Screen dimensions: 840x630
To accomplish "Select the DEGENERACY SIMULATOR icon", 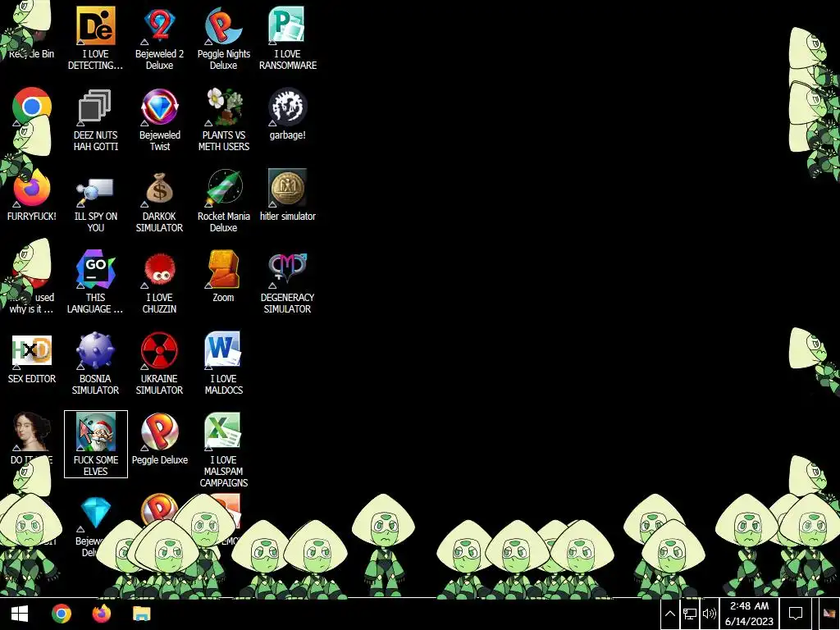I will tap(288, 268).
